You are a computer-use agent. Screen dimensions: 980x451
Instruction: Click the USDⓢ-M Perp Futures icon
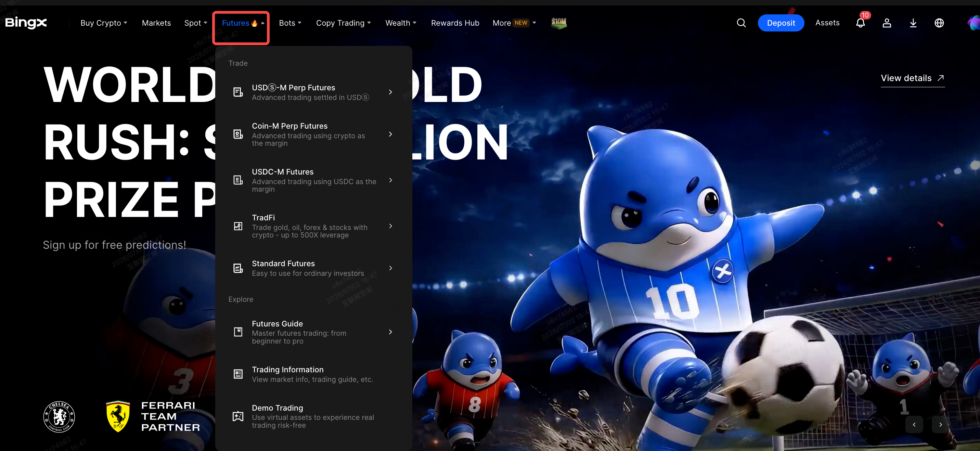(x=238, y=92)
